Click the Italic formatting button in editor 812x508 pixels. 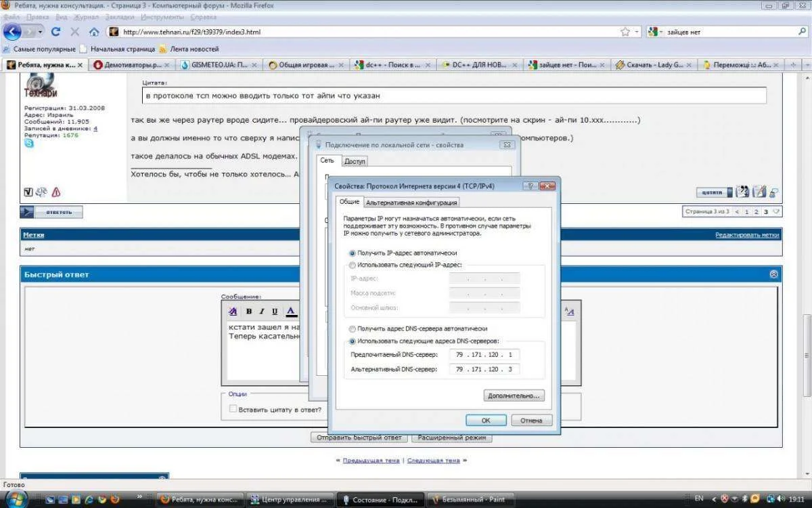click(262, 312)
